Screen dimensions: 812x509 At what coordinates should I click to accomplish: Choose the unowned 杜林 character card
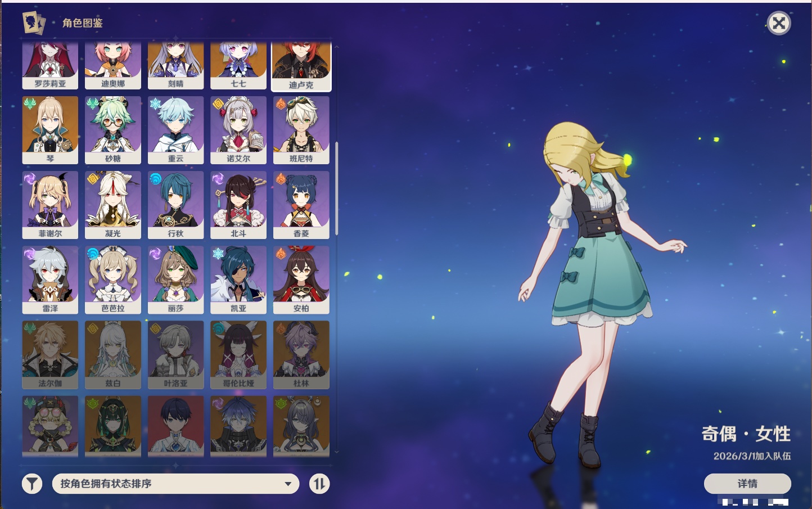point(301,354)
